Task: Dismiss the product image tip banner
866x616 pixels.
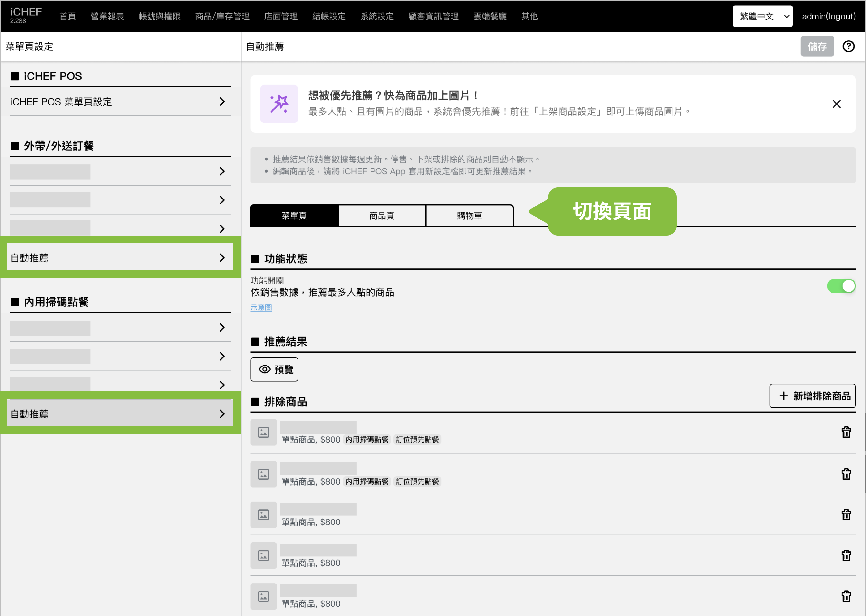Action: (836, 104)
